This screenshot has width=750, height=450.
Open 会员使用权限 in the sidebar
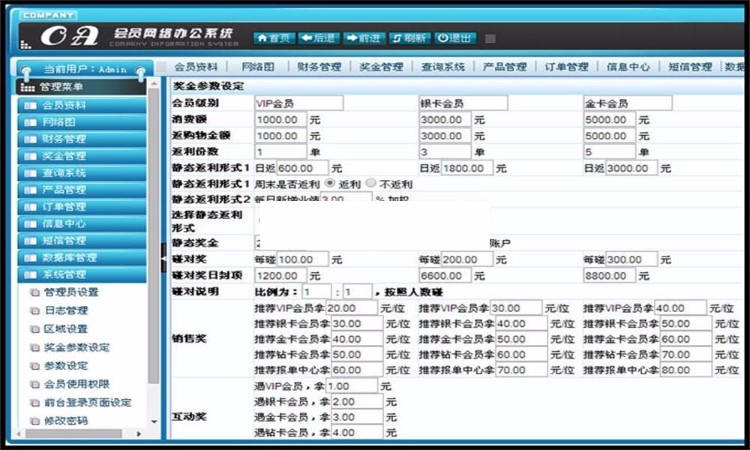coord(77,384)
